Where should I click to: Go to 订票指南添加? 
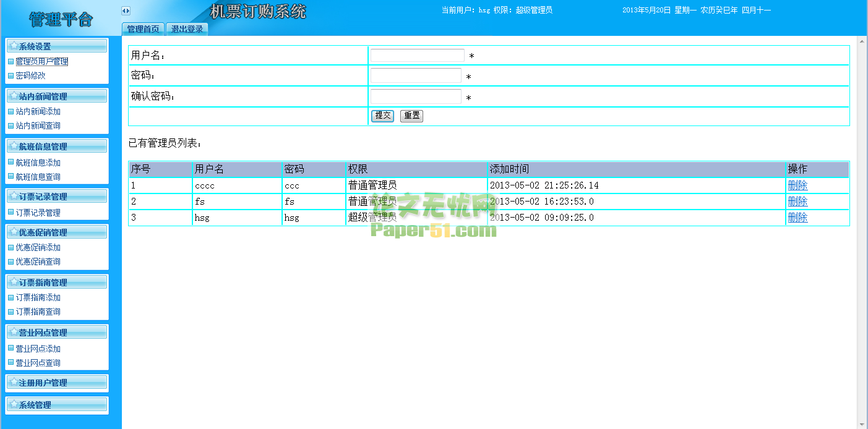tap(38, 297)
